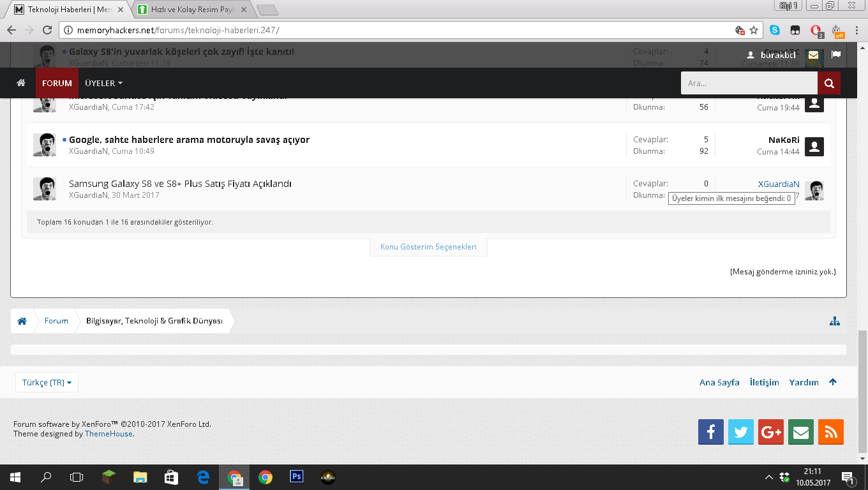Viewport: 868px width, 490px height.
Task: Open a new browser tab
Action: (x=267, y=10)
